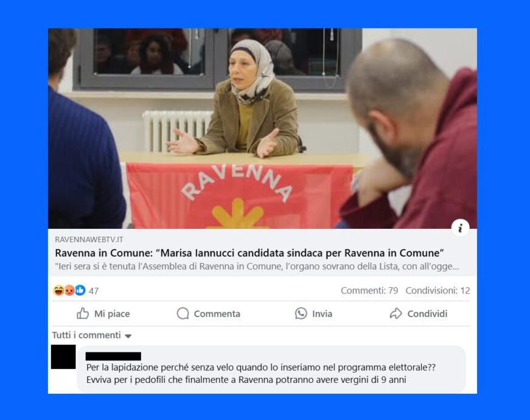Image resolution: width=530 pixels, height=420 pixels.
Task: Open the Tutti i commenti filter
Action: [x=92, y=335]
